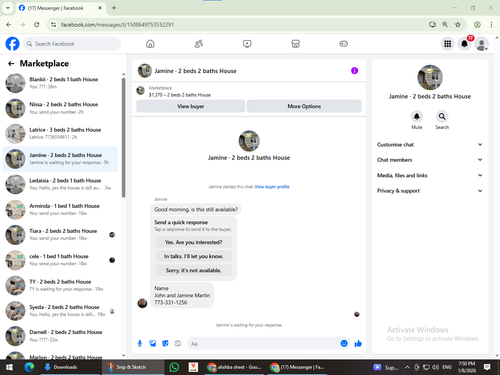Screen dimensions: 500x375
Task: Send a thumbs-up like
Action: [x=358, y=343]
